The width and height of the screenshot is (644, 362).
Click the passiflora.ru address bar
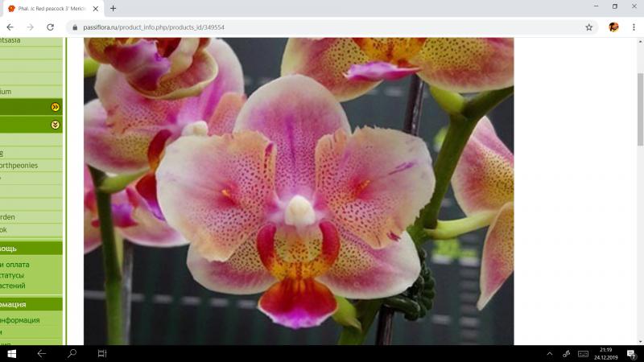coord(322,27)
